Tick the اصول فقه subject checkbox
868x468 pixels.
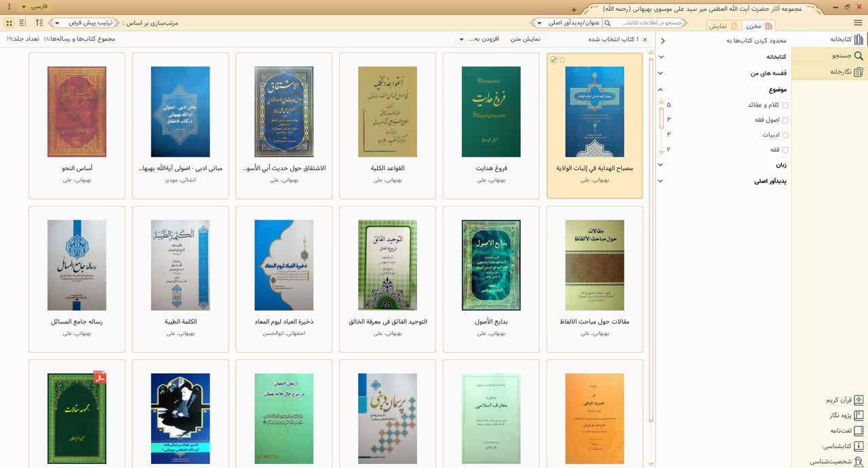(786, 120)
